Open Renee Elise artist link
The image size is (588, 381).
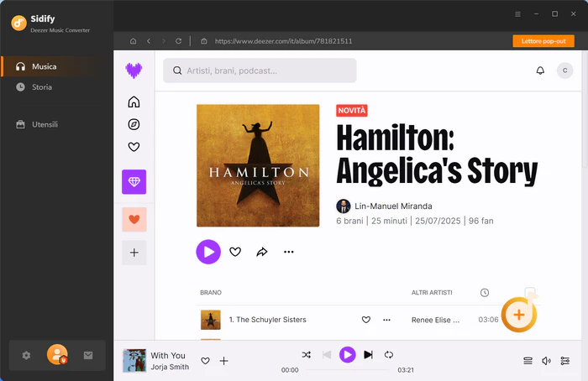[x=435, y=320]
